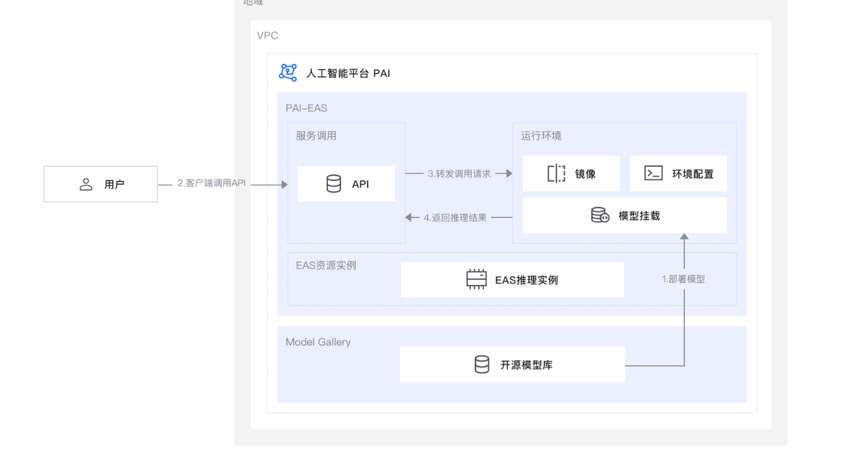Click the database icon beside 开源模型库
This screenshot has height=449, width=868.
tap(481, 365)
